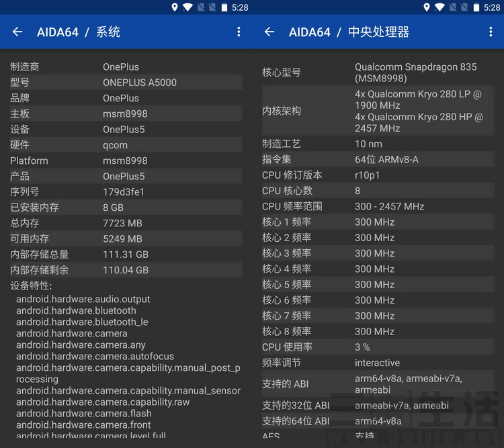Viewport: 504px width, 448px height.
Task: Tap battery icon in left status bar
Action: pos(224,7)
